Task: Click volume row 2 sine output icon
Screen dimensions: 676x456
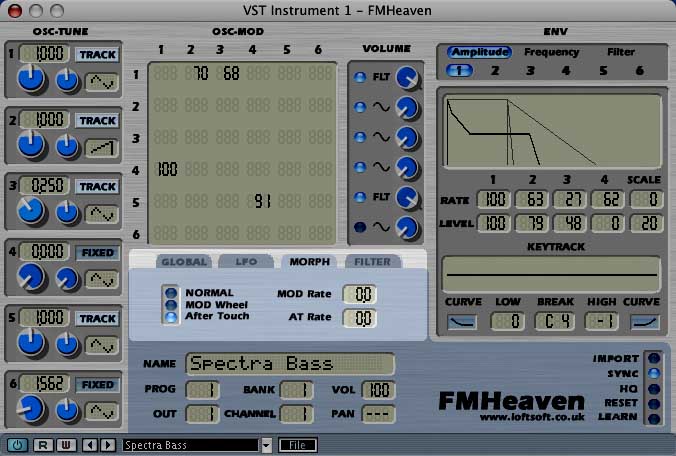Action: tap(381, 106)
